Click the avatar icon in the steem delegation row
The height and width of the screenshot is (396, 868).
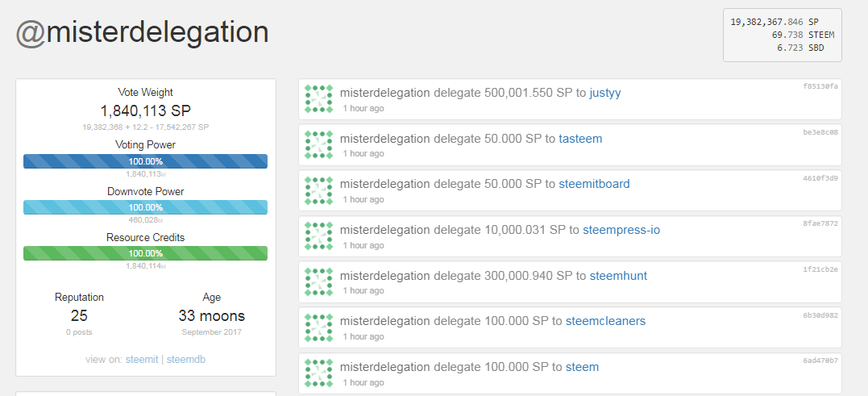(x=319, y=374)
